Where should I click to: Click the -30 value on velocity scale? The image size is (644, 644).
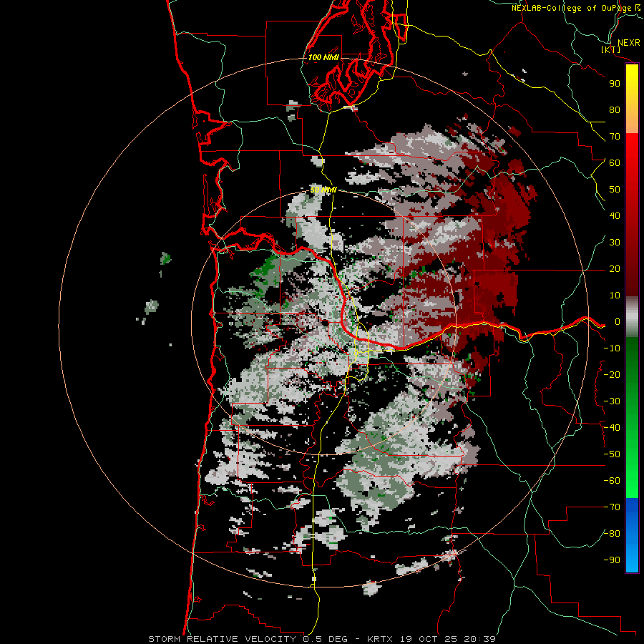point(612,401)
